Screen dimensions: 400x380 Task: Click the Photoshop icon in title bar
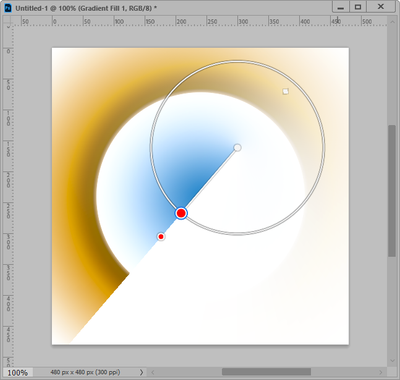point(8,8)
